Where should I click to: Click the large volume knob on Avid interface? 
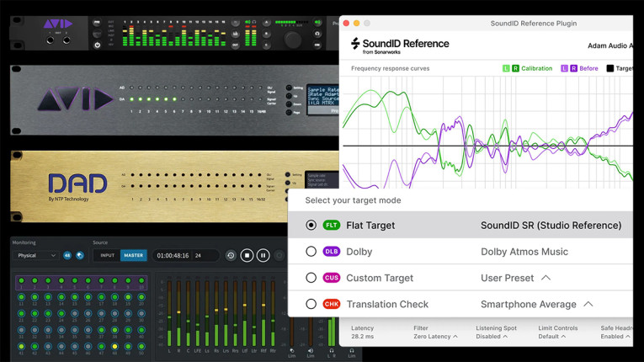[x=293, y=40]
